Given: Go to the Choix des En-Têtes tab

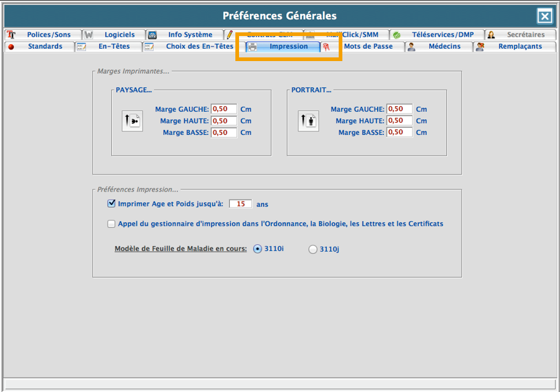Looking at the screenshot, I should pos(199,46).
